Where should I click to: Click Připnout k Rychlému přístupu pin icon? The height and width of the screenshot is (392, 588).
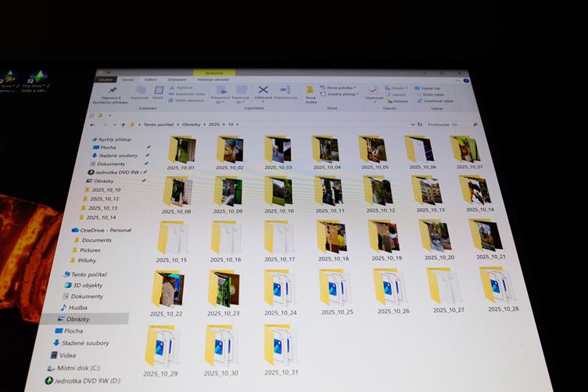(111, 91)
